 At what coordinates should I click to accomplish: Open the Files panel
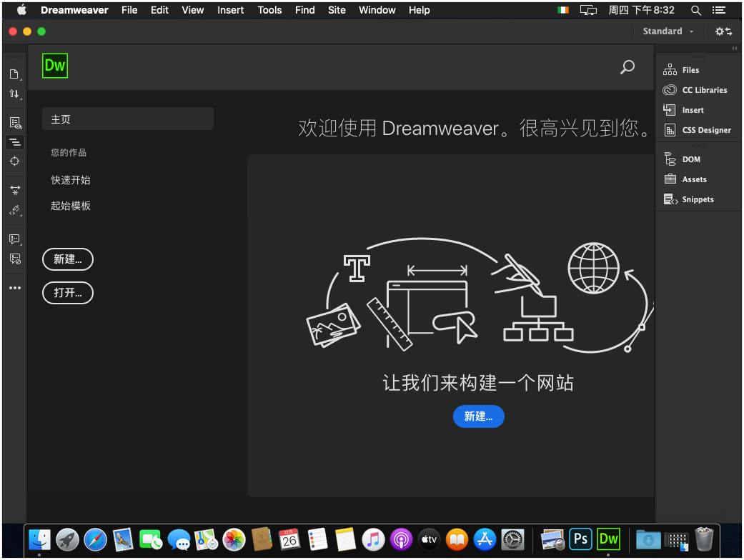(681, 70)
